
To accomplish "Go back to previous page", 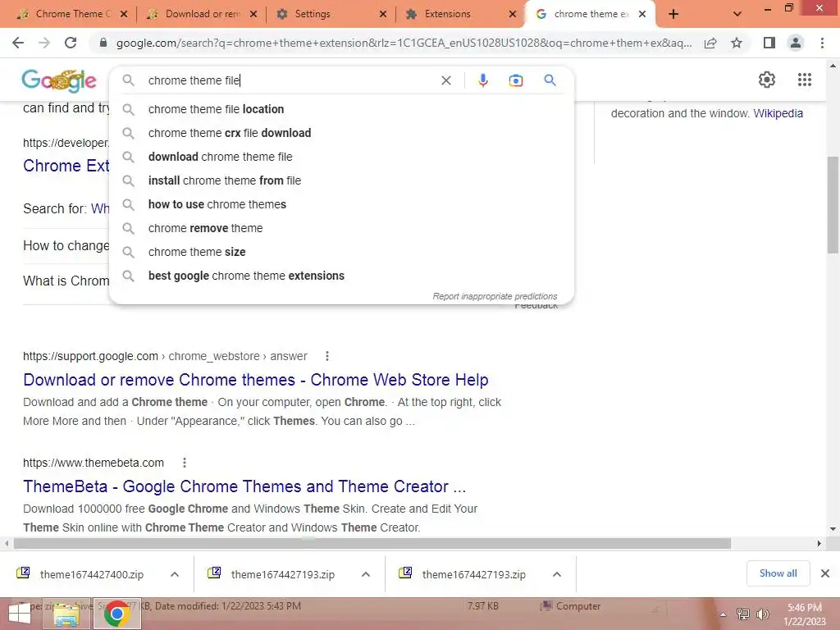I will tap(18, 43).
